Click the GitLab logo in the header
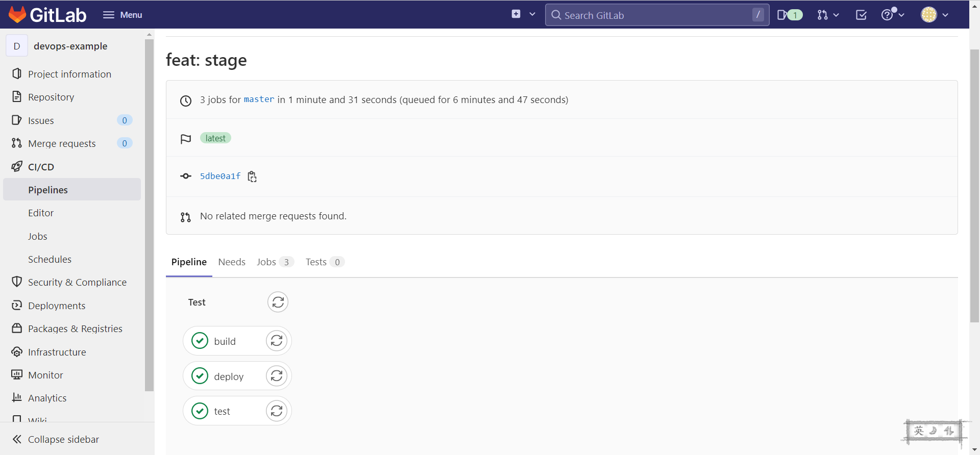This screenshot has height=455, width=980. (47, 15)
